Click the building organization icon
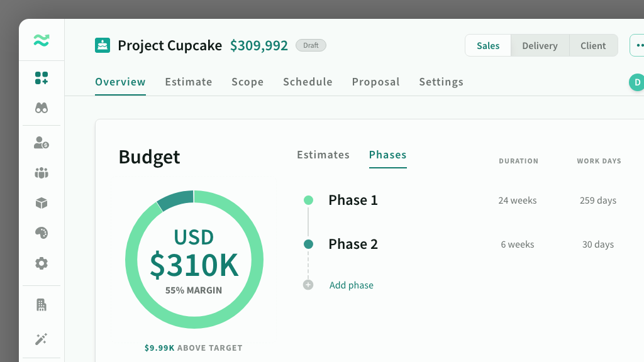644x362 pixels. pos(42,305)
